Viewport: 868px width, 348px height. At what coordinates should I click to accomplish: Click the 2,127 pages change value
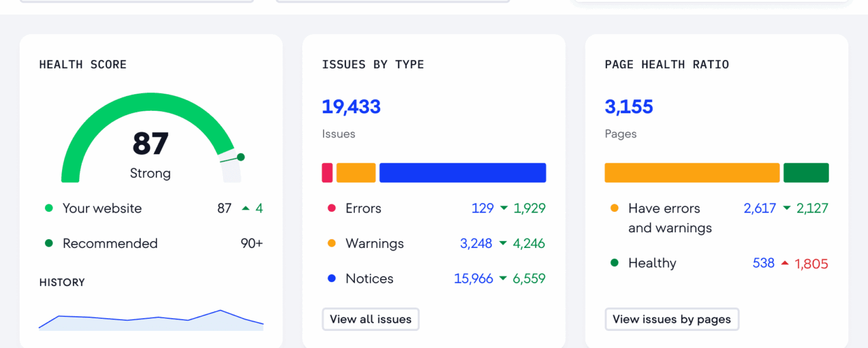point(812,208)
